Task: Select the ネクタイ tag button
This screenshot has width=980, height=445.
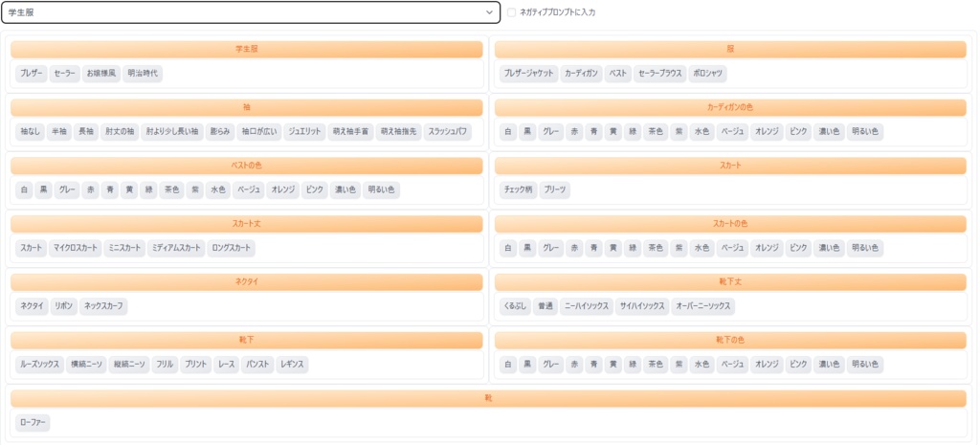Action: [x=32, y=306]
